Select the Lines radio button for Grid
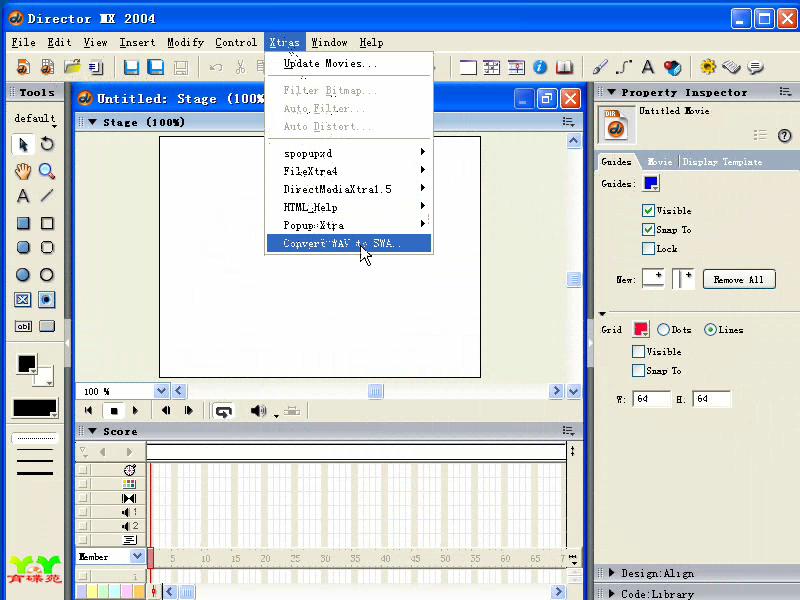The height and width of the screenshot is (600, 800). [710, 330]
